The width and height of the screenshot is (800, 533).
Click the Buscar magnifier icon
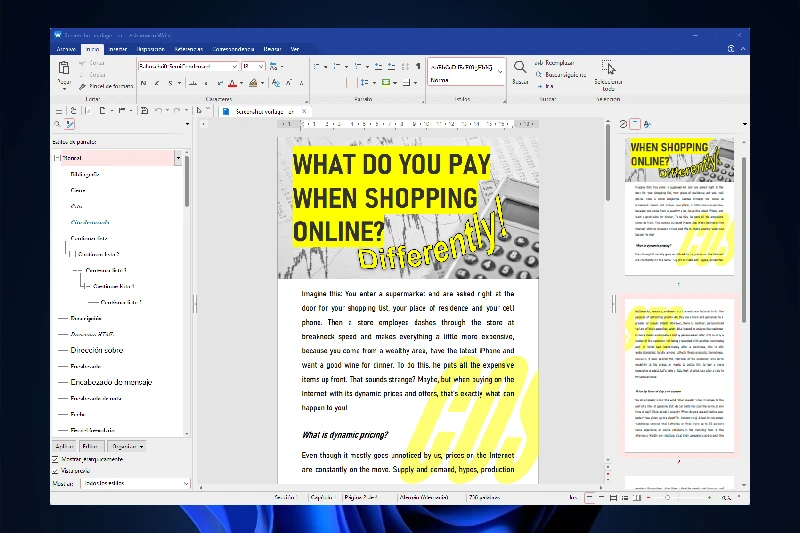tap(519, 67)
